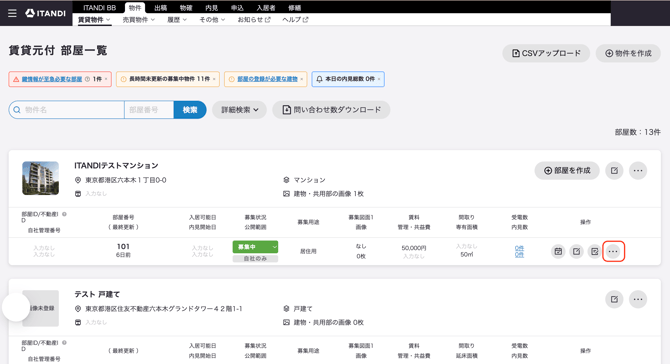Viewport: 670px width, 364px height.
Task: Switch to the 出稿 tab
Action: (160, 8)
